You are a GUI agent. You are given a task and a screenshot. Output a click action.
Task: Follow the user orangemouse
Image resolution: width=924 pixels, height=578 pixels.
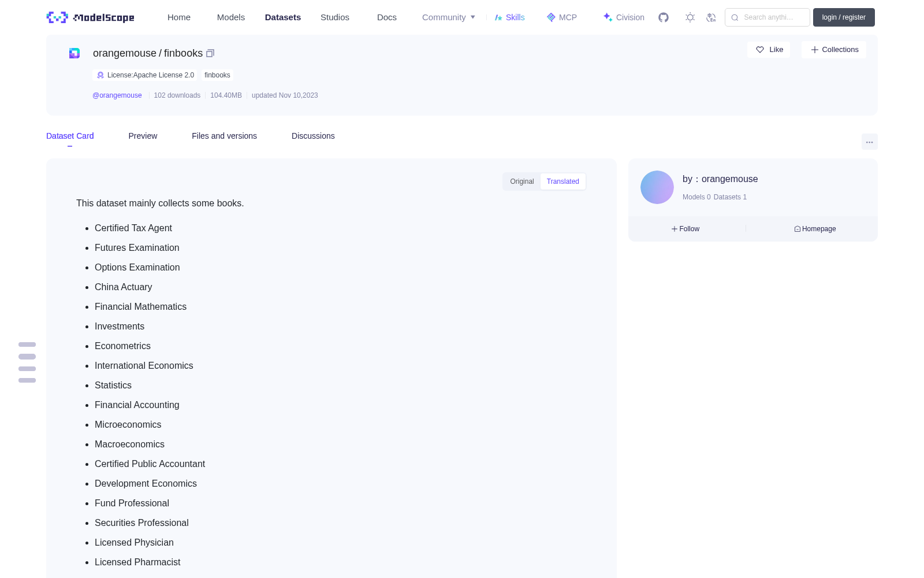[685, 229]
